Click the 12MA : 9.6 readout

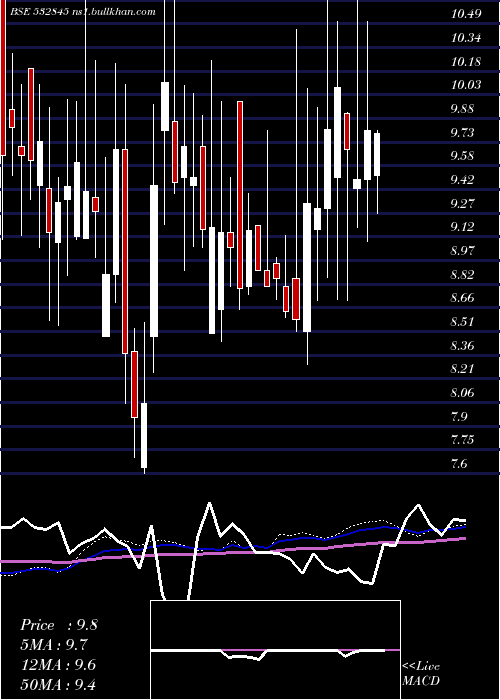coord(57,664)
